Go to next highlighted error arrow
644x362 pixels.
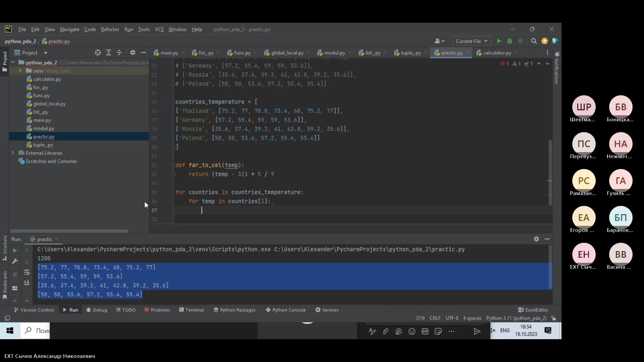click(547, 64)
